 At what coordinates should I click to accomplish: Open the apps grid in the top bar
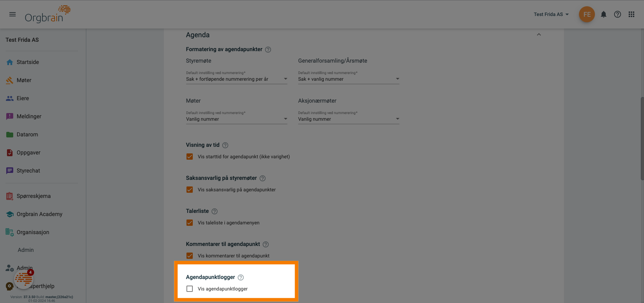coord(631,14)
